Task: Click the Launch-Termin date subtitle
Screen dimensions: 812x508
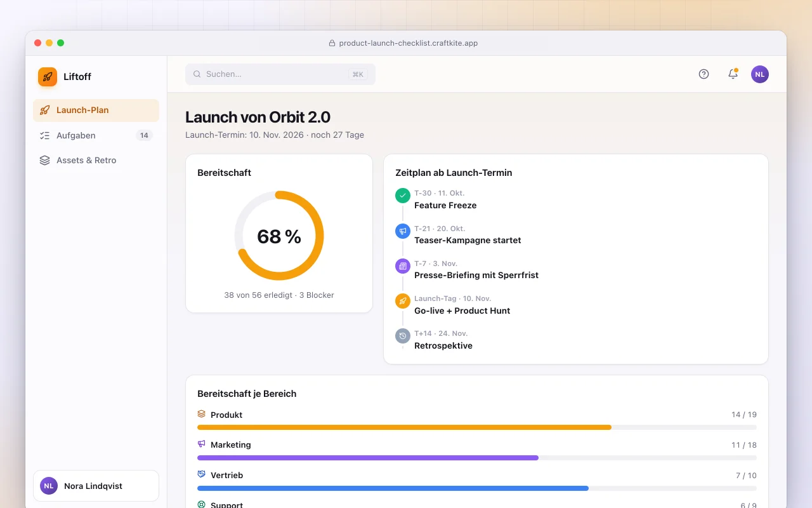Action: 275,135
